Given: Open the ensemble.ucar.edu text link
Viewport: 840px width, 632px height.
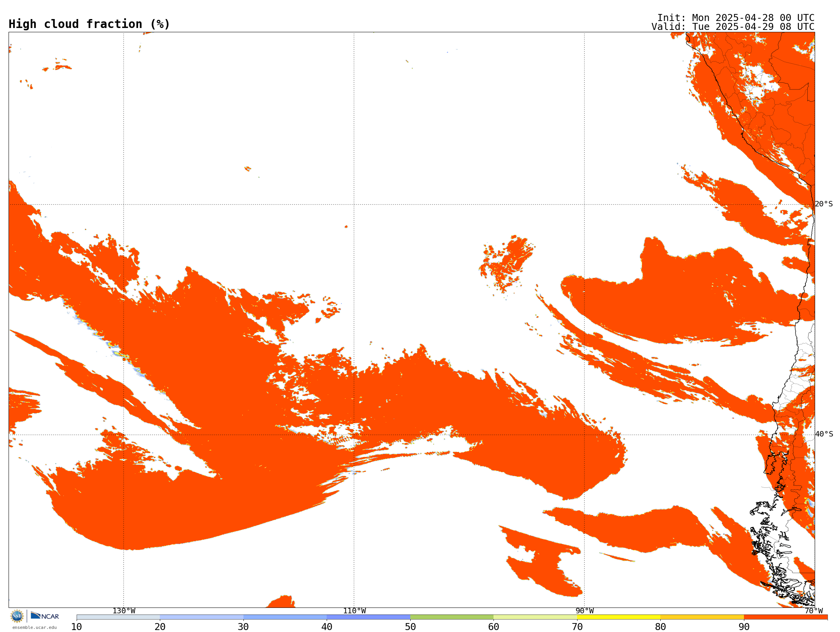Looking at the screenshot, I should pyautogui.click(x=35, y=627).
